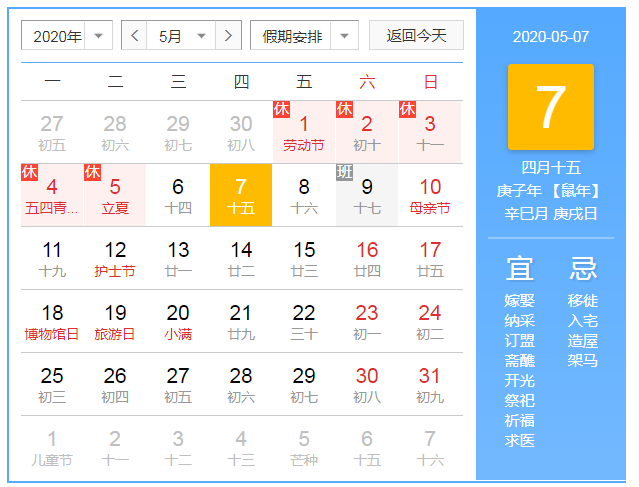Click 庚子年【鼠年】 text
639x487 pixels.
click(547, 190)
